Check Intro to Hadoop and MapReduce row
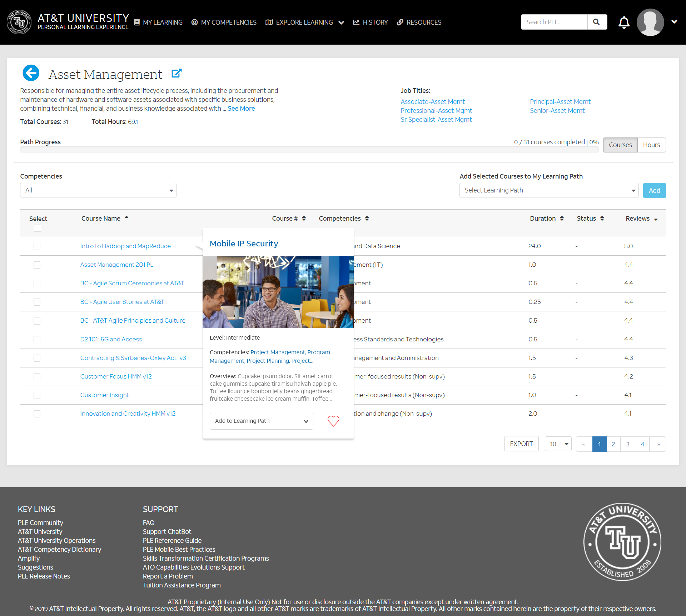686x616 pixels. [37, 246]
